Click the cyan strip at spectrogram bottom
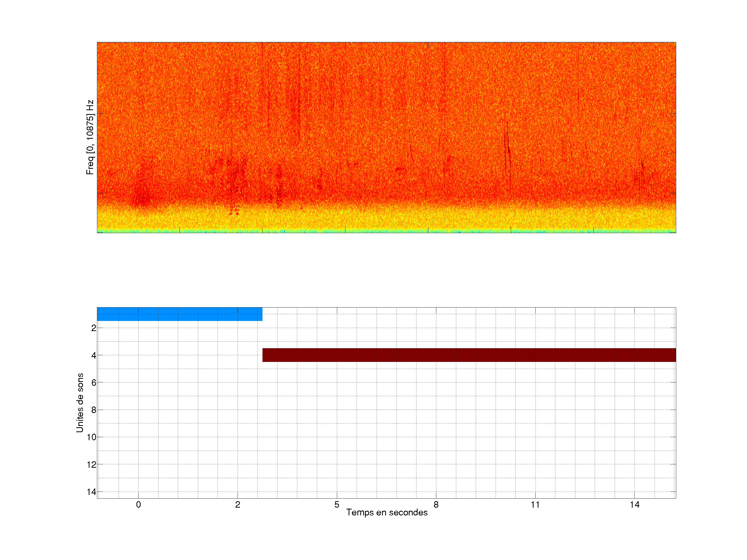The width and height of the screenshot is (747, 560). [386, 231]
